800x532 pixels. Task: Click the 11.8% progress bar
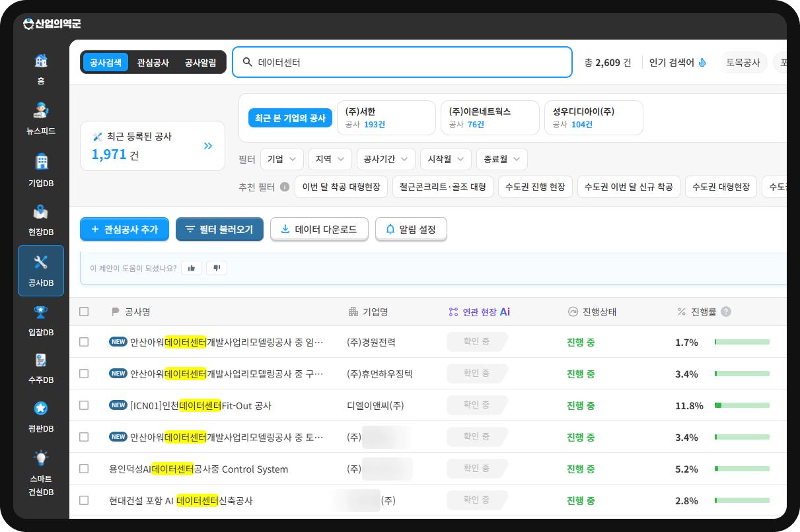742,405
